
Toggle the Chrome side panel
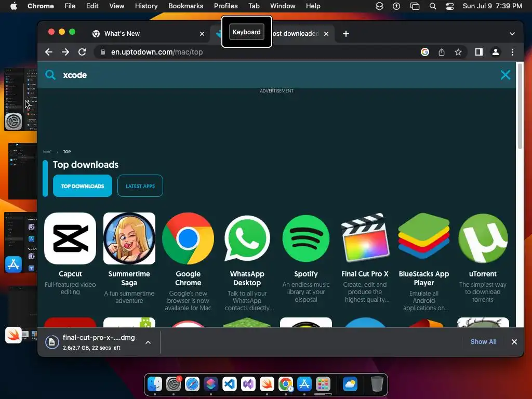coord(478,52)
